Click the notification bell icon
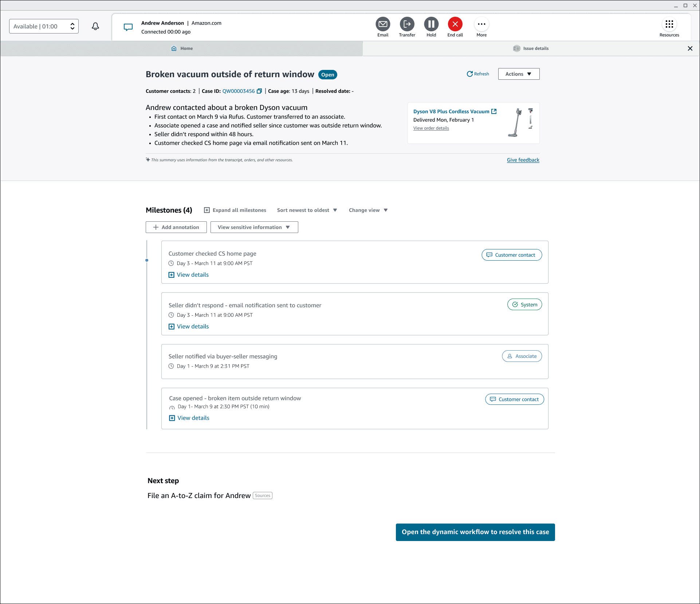Screen dimensions: 700x604 [95, 26]
